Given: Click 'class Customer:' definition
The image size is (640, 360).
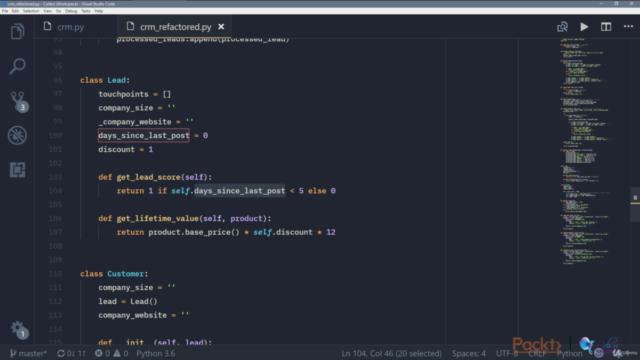Looking at the screenshot, I should [114, 274].
